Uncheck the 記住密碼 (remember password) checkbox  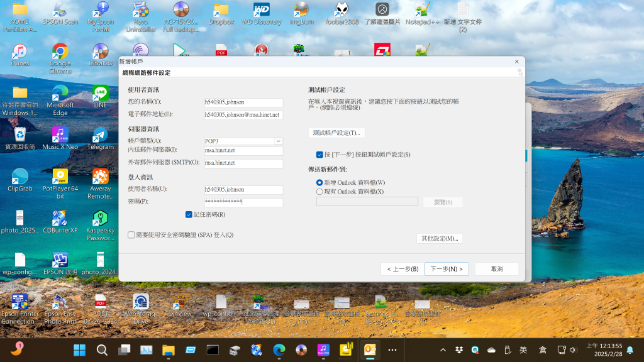pos(189,215)
